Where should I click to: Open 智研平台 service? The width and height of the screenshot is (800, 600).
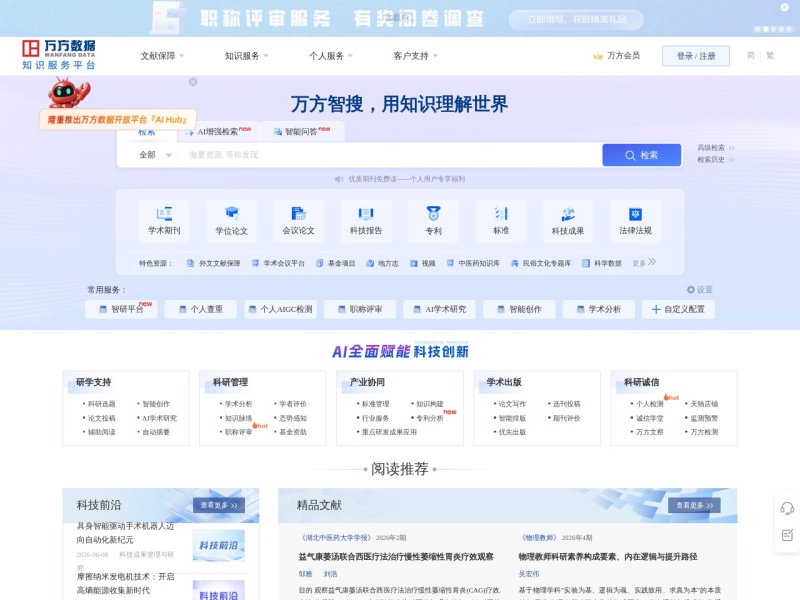click(x=121, y=309)
